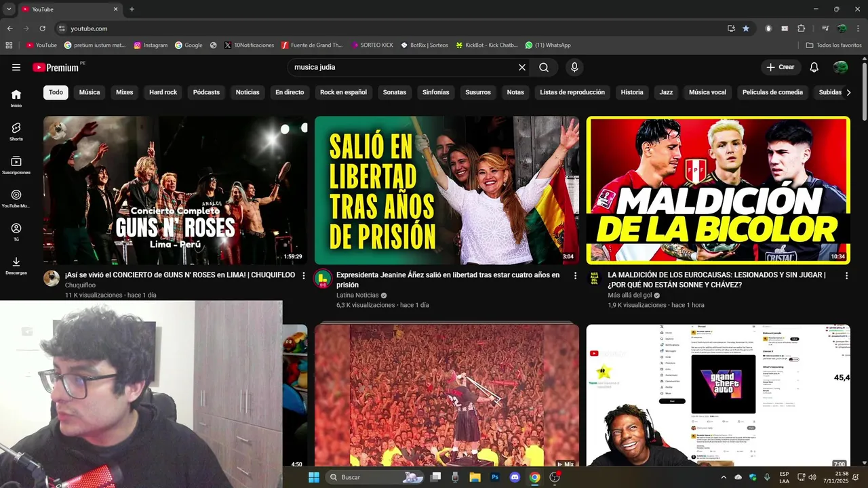Play the Salió en libertad thumbnail
The image size is (868, 488).
tap(447, 190)
